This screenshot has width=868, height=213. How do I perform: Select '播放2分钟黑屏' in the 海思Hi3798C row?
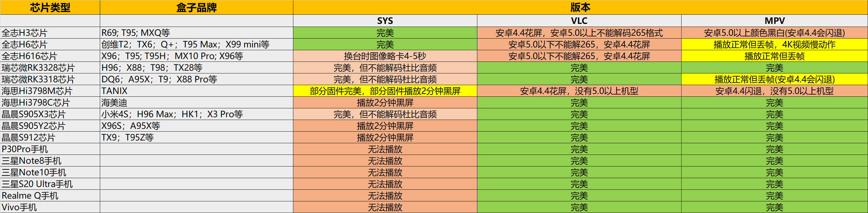(x=385, y=103)
